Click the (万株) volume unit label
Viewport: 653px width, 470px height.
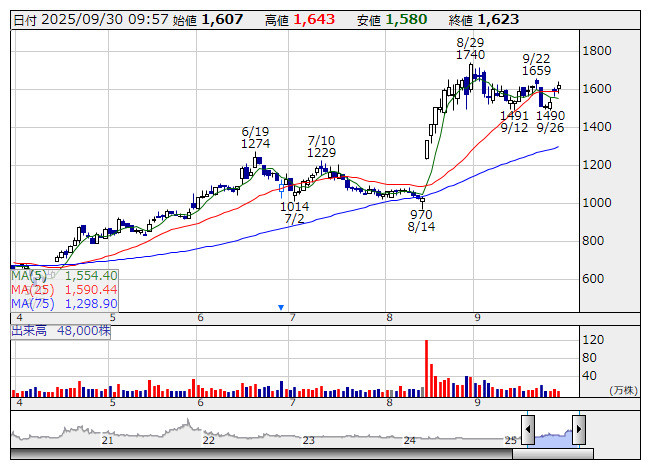623,390
